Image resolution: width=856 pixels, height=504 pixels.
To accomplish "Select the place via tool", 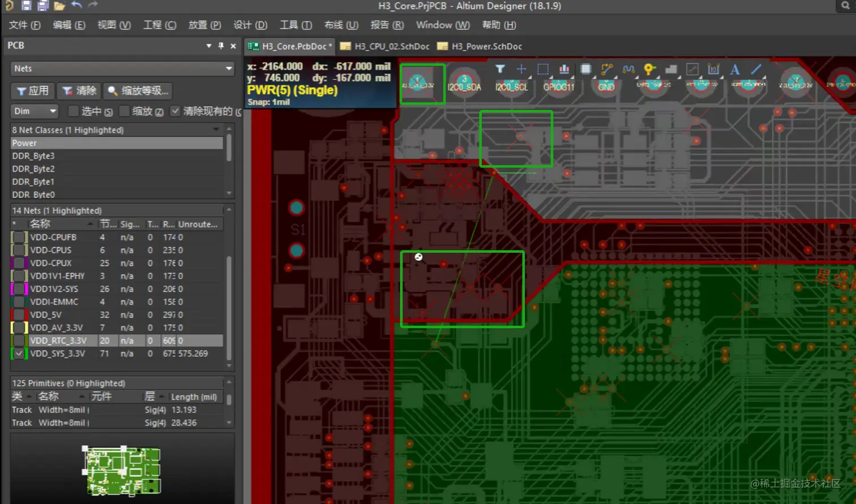I will 649,70.
